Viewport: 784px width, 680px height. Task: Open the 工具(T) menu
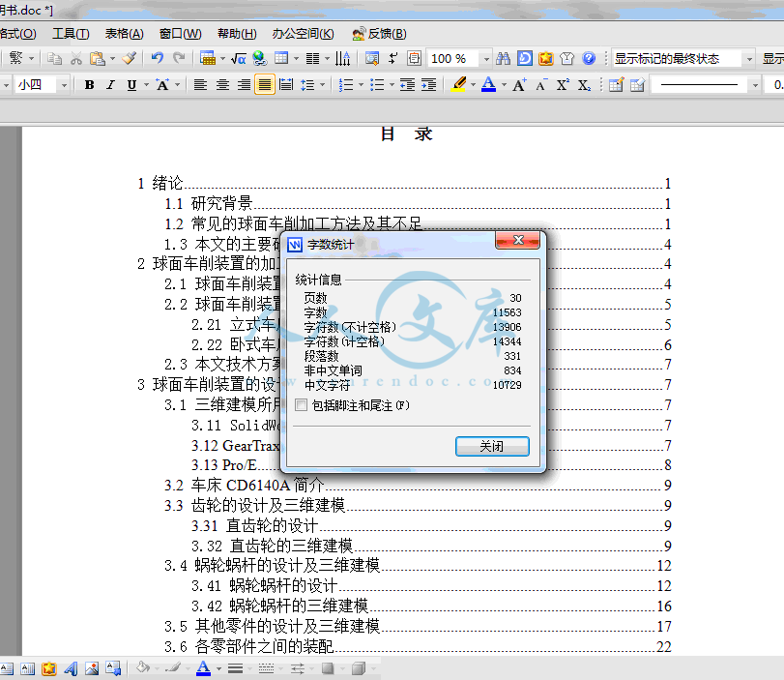pyautogui.click(x=71, y=34)
